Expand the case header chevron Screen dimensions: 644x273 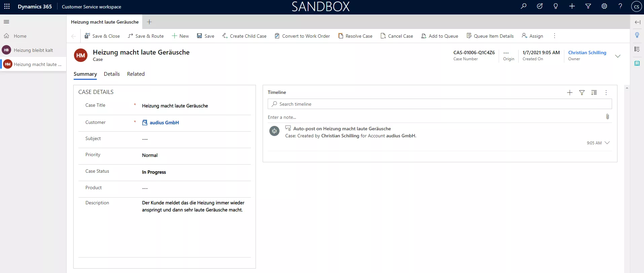(617, 56)
